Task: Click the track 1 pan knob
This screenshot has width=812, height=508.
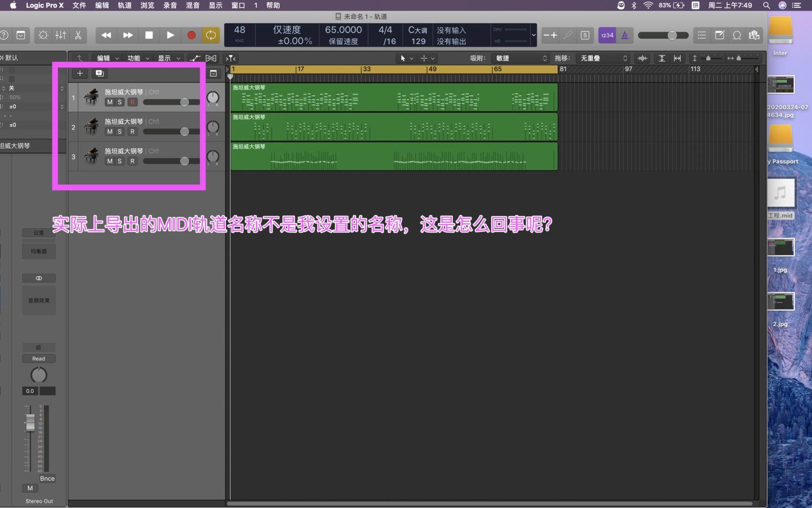Action: click(213, 97)
